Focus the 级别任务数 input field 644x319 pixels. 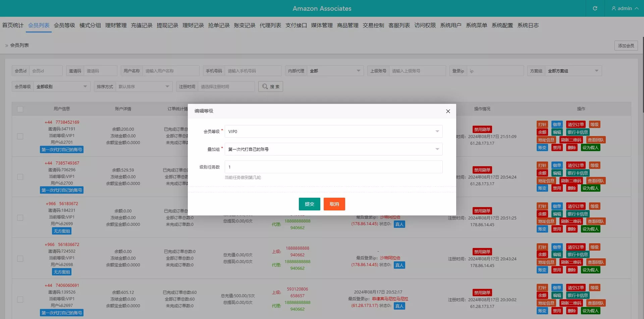coord(333,167)
